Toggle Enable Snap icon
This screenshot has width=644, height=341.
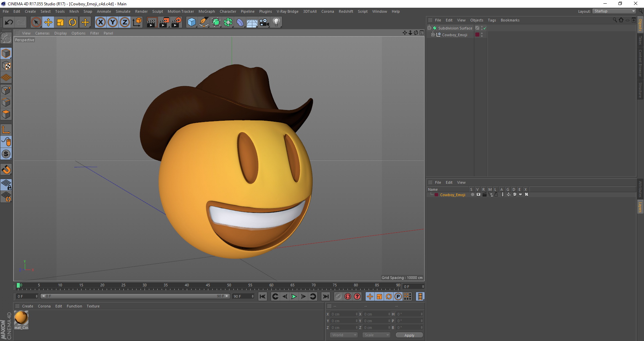pos(6,170)
